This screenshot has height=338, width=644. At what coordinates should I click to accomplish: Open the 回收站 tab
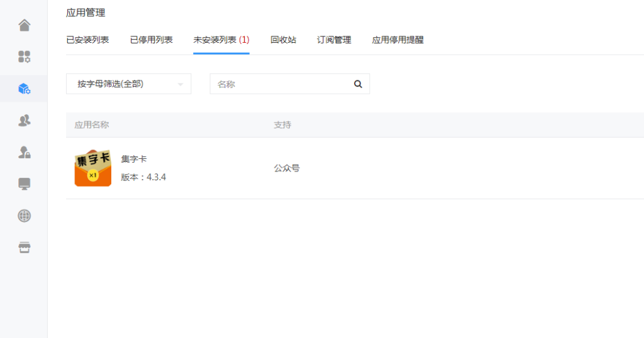284,40
